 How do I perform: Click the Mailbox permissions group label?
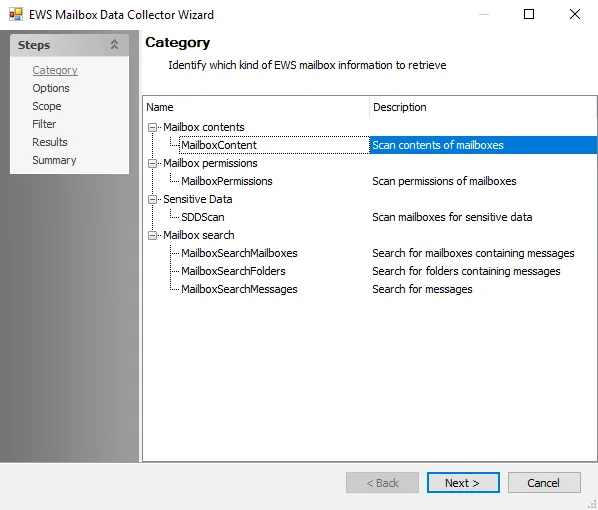210,163
